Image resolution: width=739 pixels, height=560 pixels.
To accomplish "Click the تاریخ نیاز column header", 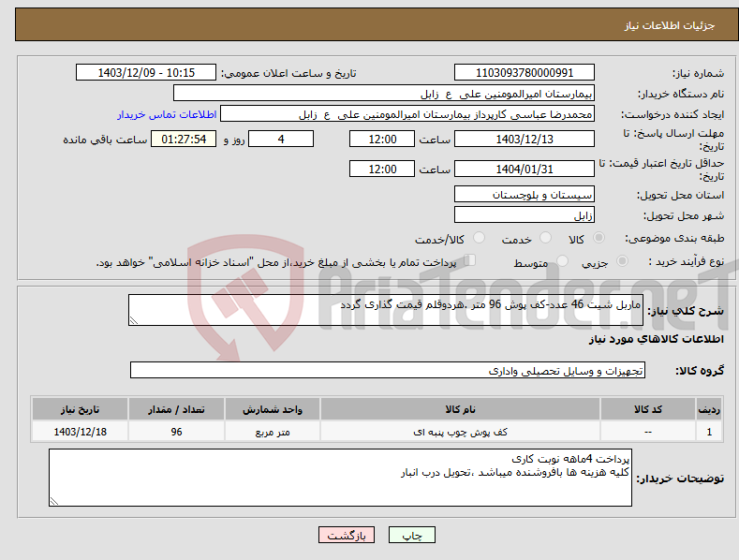I will (81, 409).
